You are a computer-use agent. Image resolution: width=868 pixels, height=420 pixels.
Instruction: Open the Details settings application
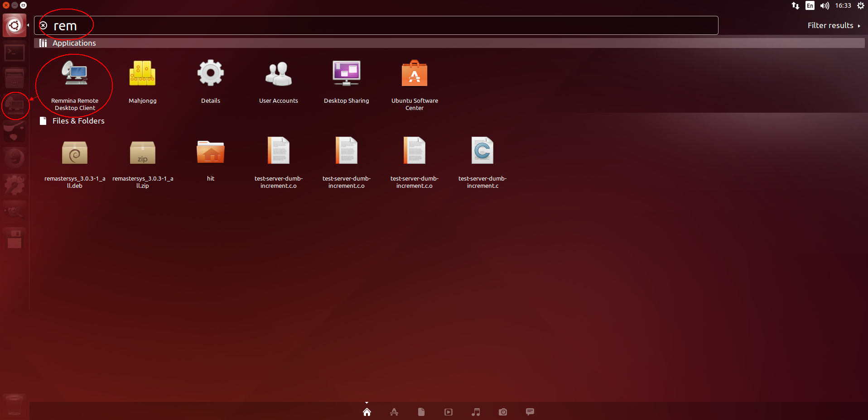[211, 81]
